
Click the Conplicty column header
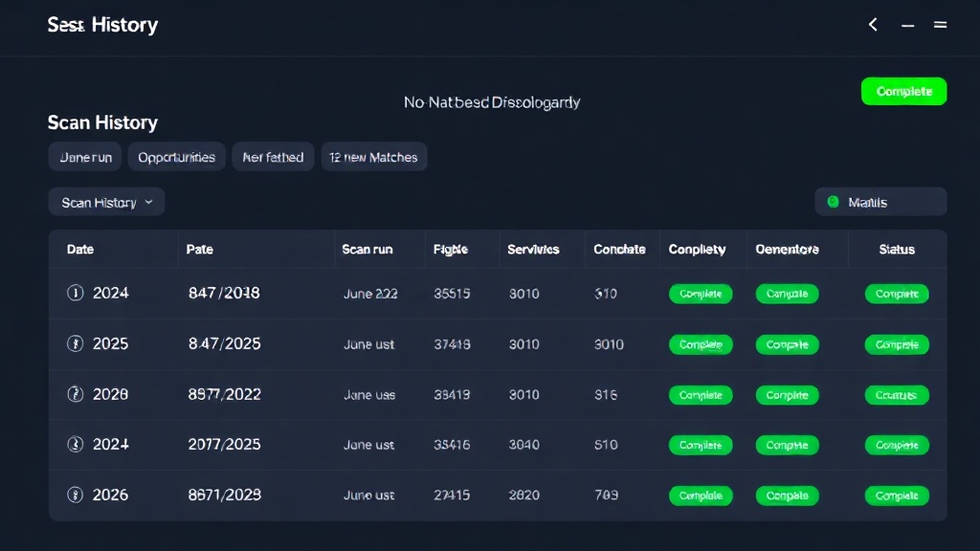pyautogui.click(x=697, y=250)
